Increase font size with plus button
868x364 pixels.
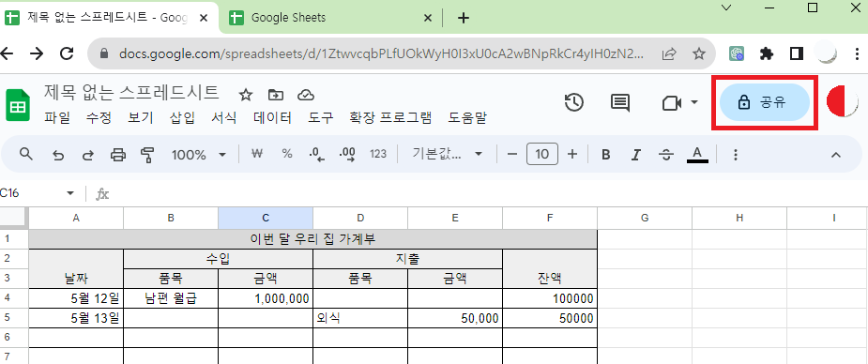click(x=572, y=155)
